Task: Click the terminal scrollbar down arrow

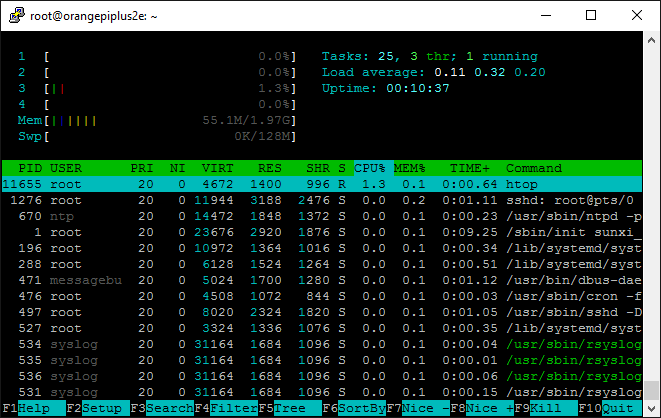Action: (x=651, y=408)
